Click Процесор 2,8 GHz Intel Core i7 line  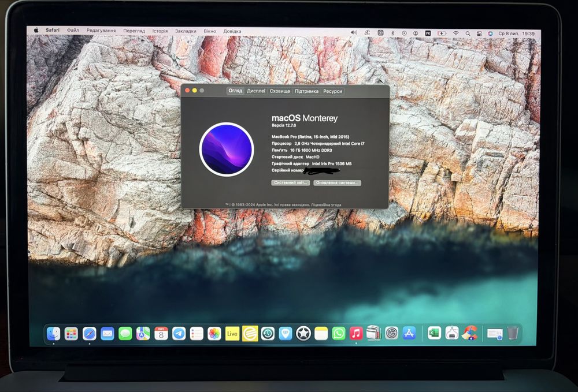pyautogui.click(x=318, y=144)
